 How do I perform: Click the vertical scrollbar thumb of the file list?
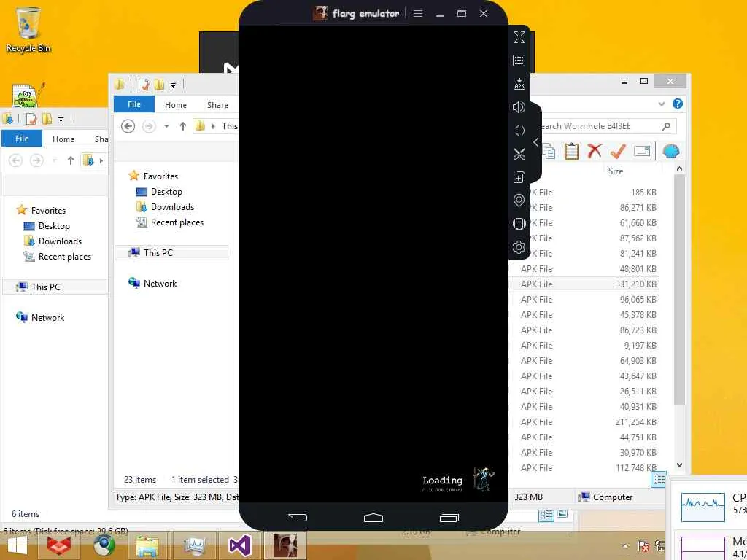tap(679, 289)
